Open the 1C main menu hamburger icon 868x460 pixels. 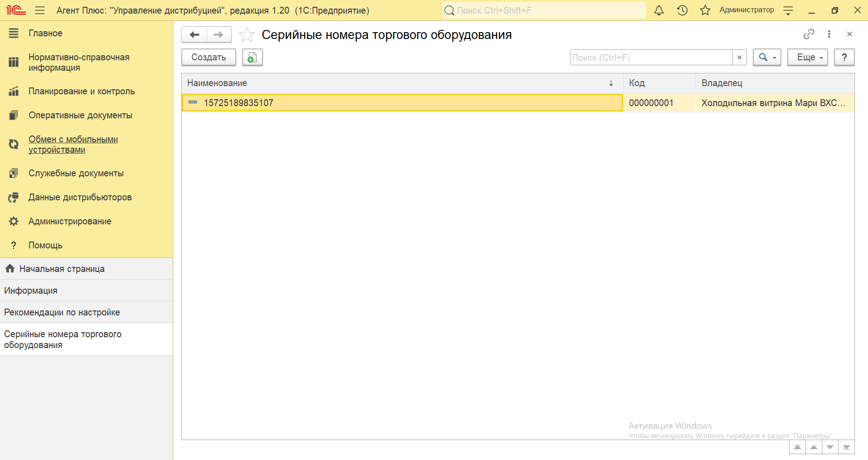coord(40,10)
